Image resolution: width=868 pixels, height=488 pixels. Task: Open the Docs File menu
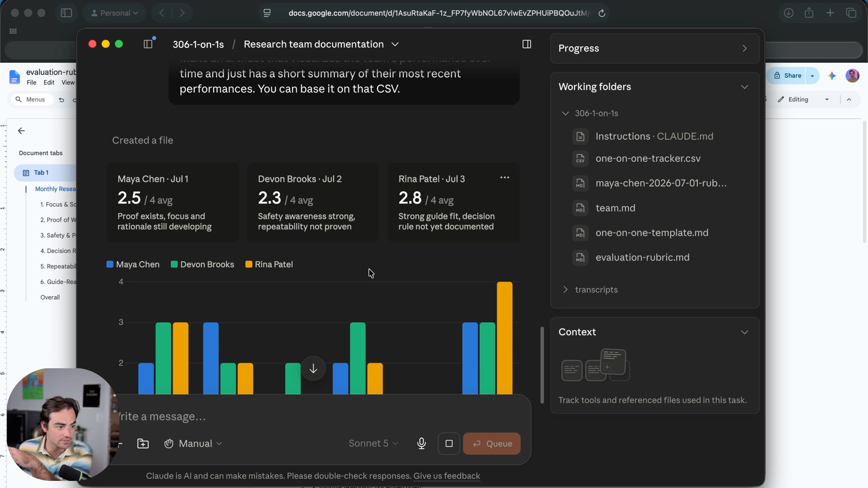(31, 82)
